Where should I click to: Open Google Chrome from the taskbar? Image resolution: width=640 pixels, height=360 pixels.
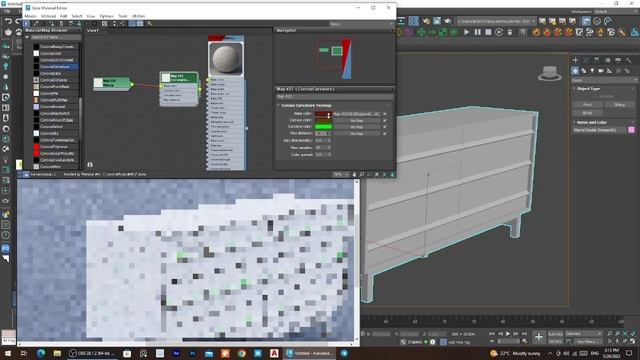(x=242, y=353)
